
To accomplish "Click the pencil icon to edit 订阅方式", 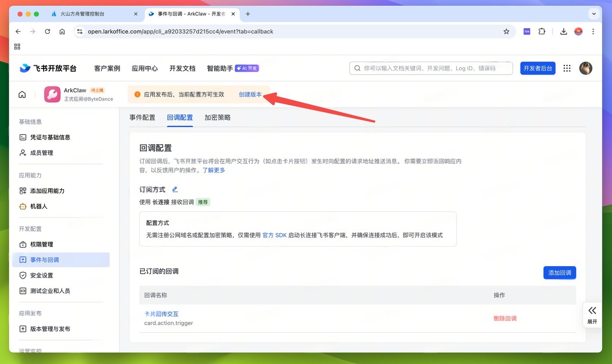I will coord(175,189).
